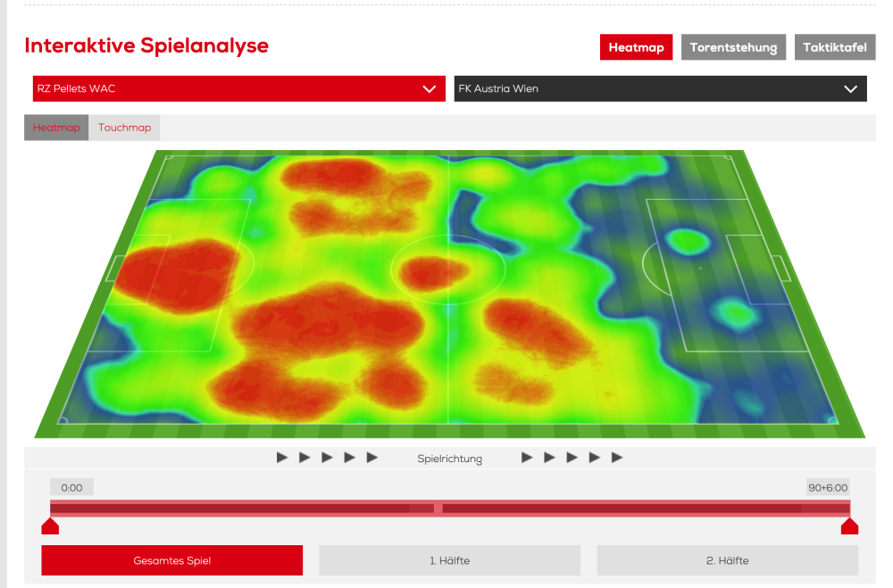Click the center circle on the pitch heatmap

[447, 268]
